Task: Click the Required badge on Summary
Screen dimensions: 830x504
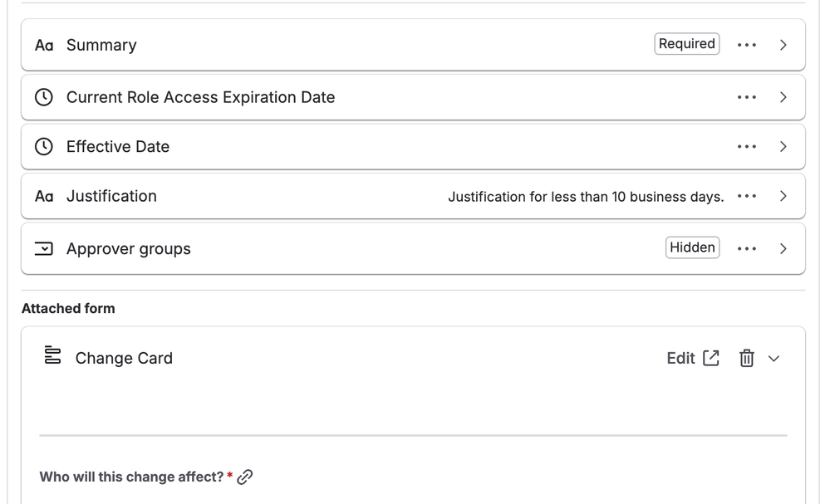Action: point(686,44)
